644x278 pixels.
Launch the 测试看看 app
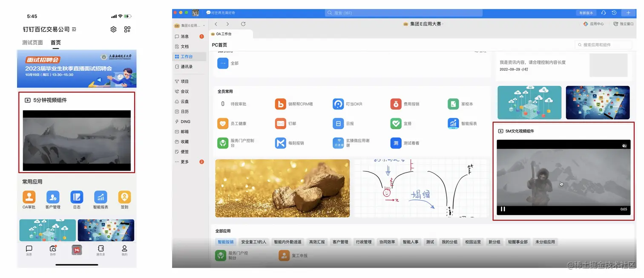[405, 143]
